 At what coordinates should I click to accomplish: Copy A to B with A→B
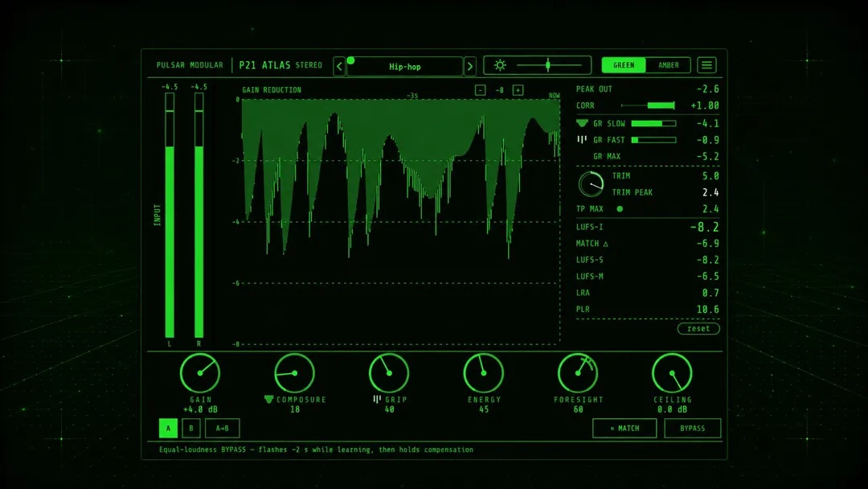222,428
